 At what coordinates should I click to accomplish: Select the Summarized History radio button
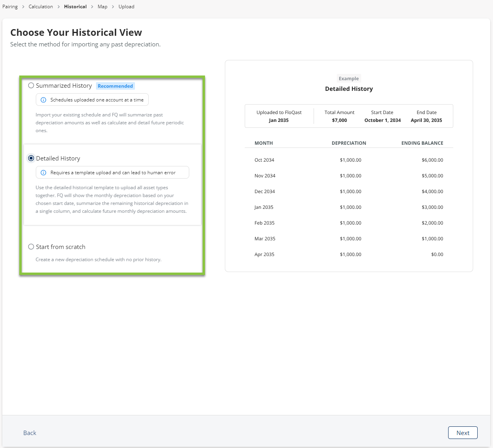(x=31, y=86)
